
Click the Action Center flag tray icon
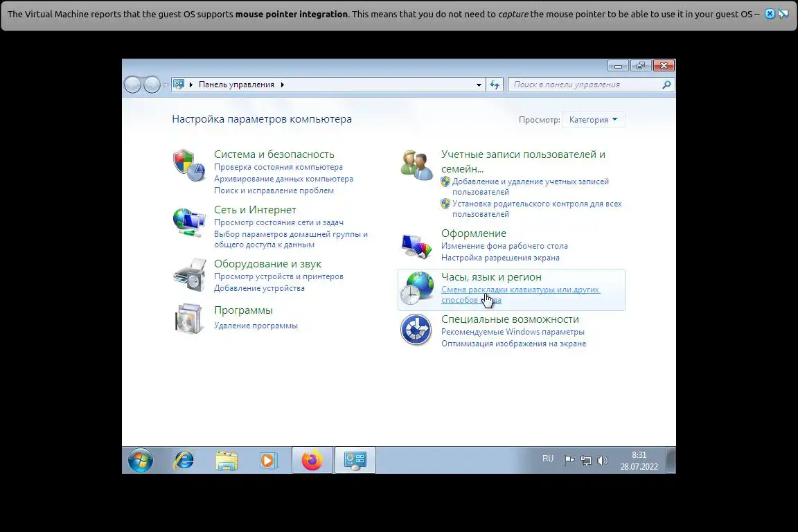pos(569,461)
